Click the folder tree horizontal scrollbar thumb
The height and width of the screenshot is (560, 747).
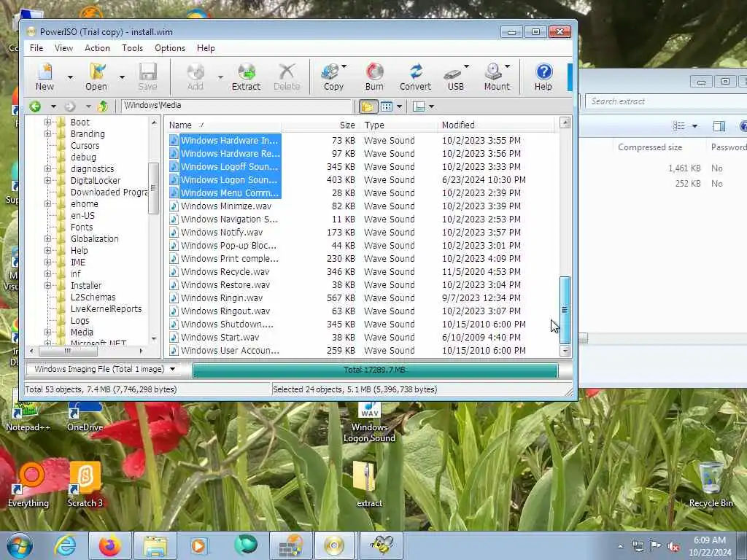point(68,351)
